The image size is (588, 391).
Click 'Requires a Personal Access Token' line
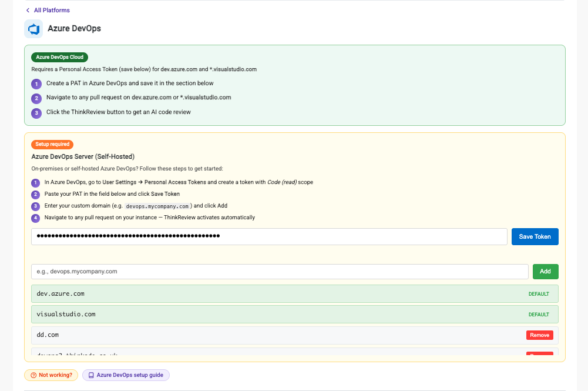pyautogui.click(x=144, y=69)
